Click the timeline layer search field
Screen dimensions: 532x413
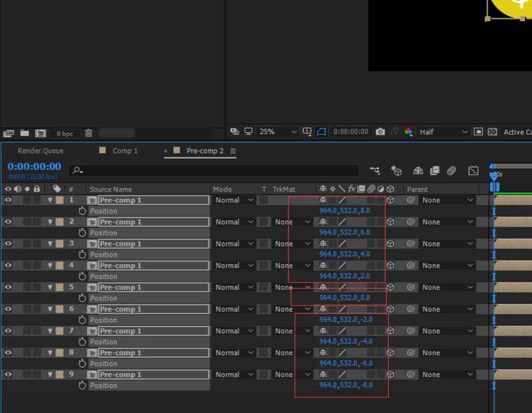pyautogui.click(x=214, y=170)
